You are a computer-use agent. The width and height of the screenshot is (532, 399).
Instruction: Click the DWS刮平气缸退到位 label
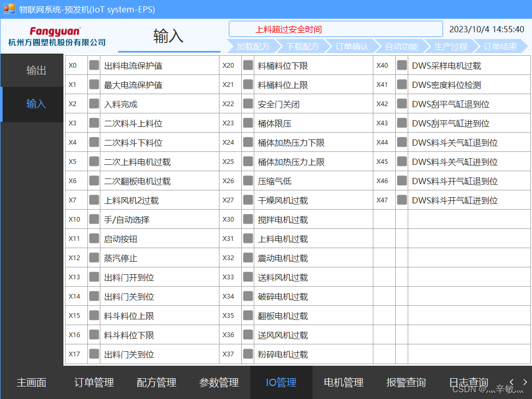450,104
